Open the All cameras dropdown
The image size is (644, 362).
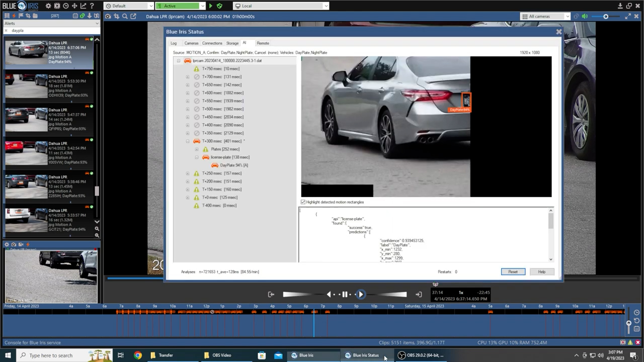point(545,16)
